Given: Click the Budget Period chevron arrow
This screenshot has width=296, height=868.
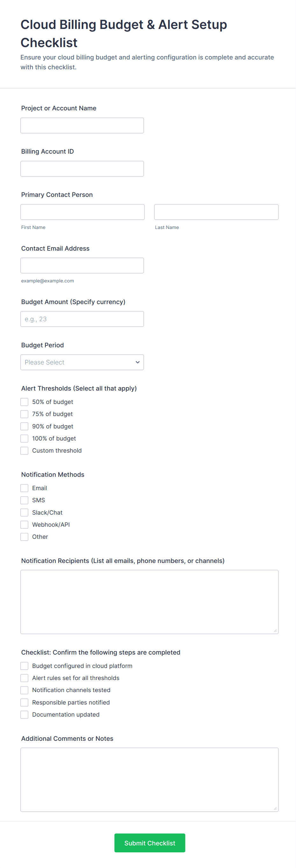Looking at the screenshot, I should coord(137,362).
